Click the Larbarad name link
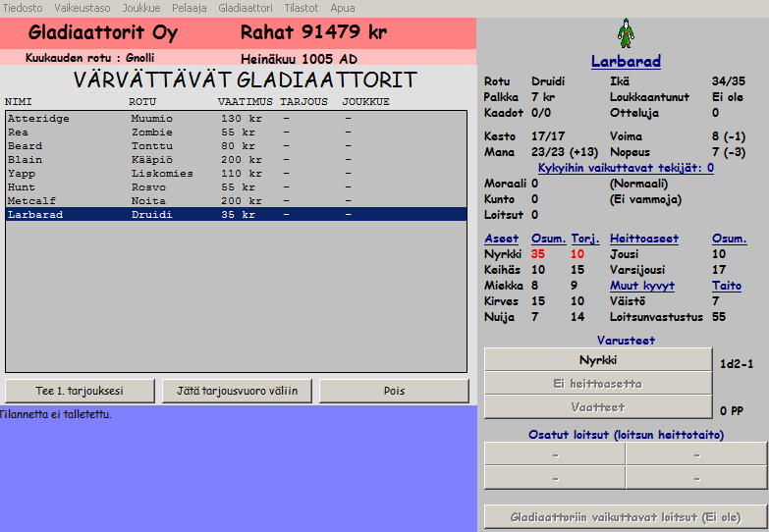This screenshot has width=769, height=532. click(x=626, y=62)
